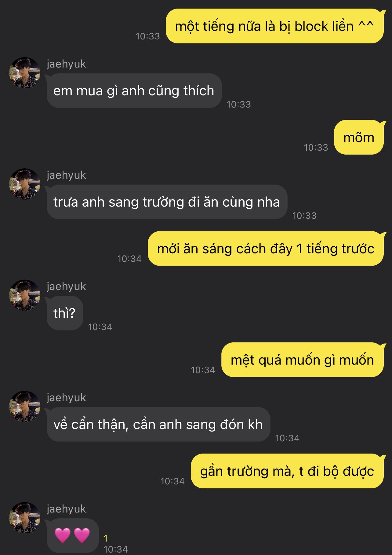Select the yellow "mệt quá muốn gì muốn" bubble
The width and height of the screenshot is (392, 555).
302,360
